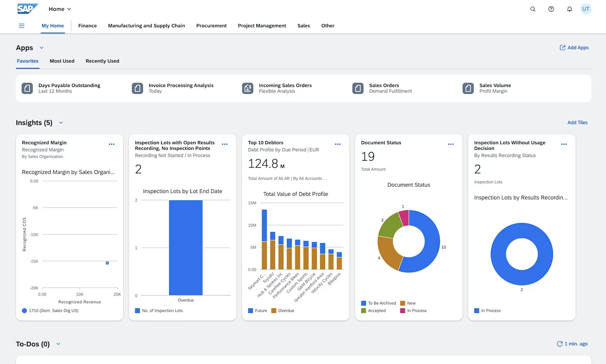Collapse the Apps section chevron
Viewport: 606px width, 364px height.
(42, 48)
